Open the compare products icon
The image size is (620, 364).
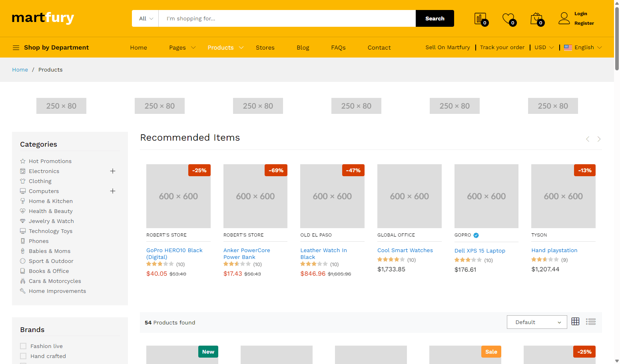(480, 19)
